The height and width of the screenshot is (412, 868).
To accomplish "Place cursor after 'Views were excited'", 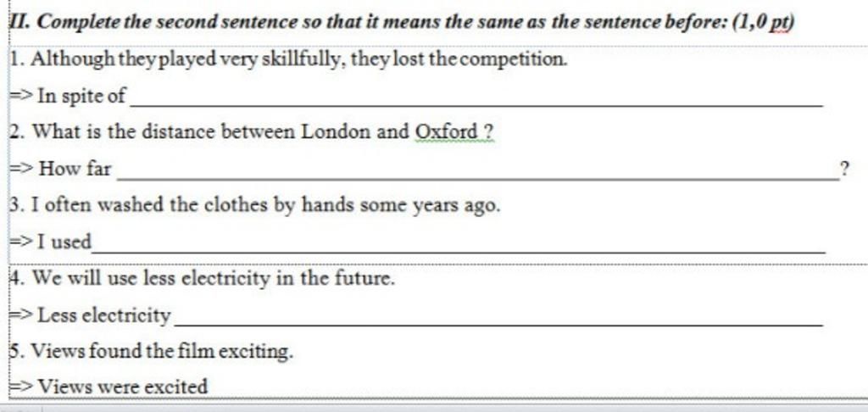I will pyautogui.click(x=209, y=387).
